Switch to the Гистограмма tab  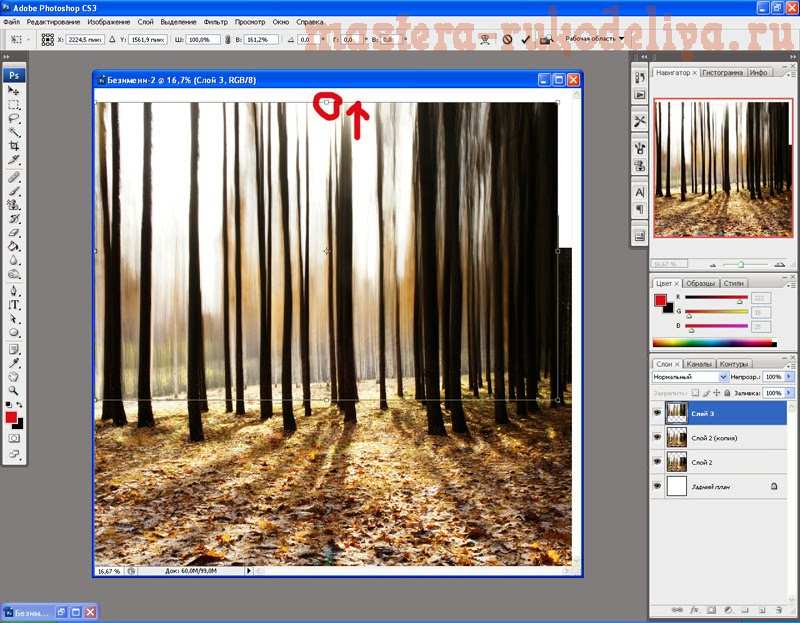click(x=722, y=73)
